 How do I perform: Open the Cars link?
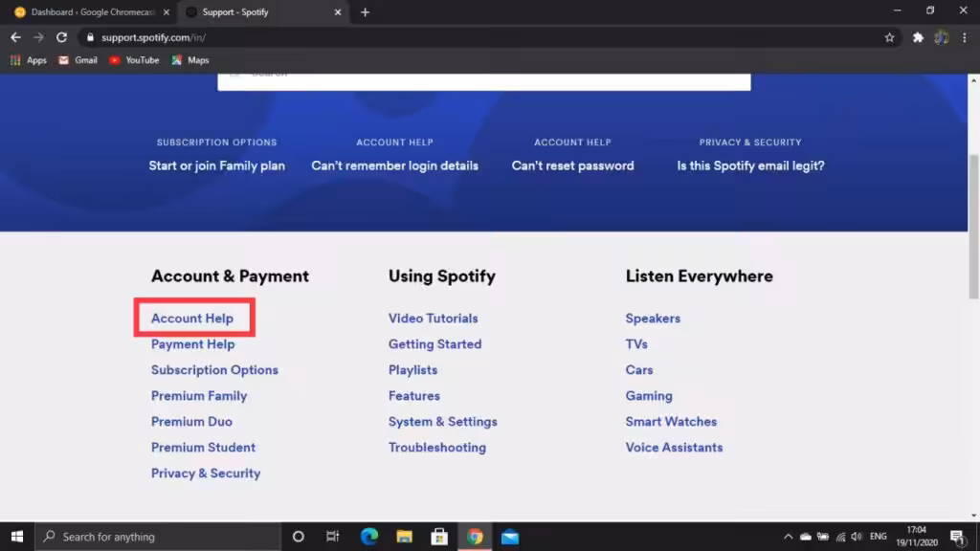[638, 370]
